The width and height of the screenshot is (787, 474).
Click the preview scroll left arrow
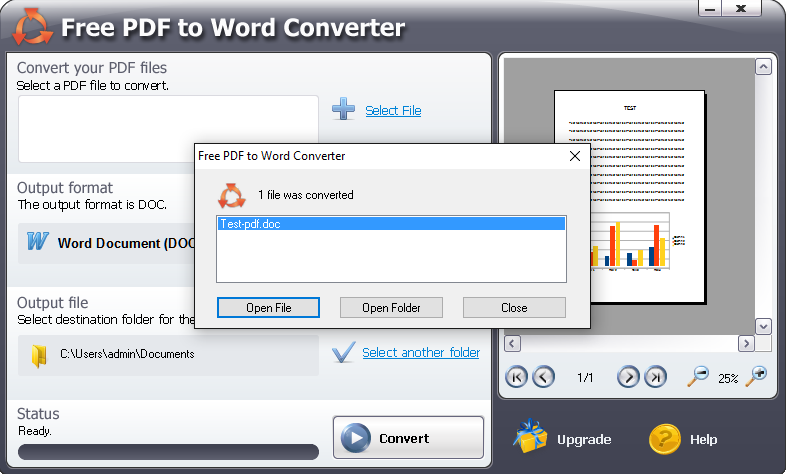(x=512, y=343)
